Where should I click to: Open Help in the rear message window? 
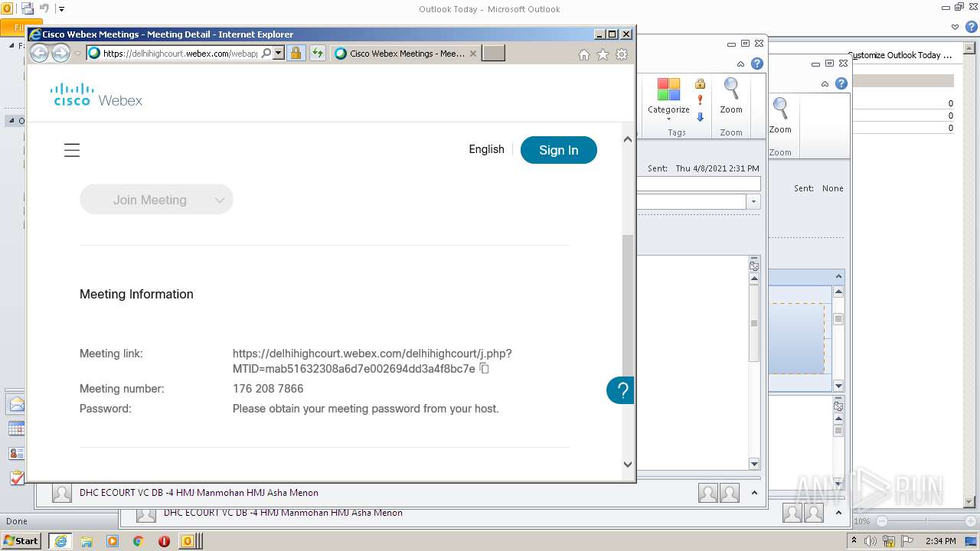(841, 83)
